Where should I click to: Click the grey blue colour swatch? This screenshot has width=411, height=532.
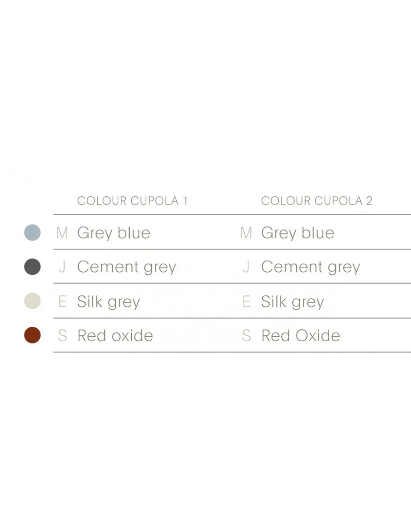[x=32, y=233]
